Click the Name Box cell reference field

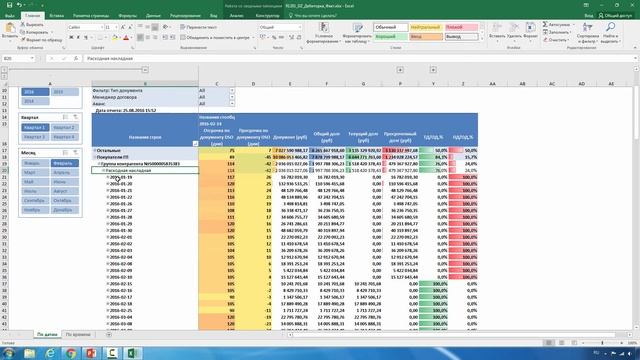[18, 58]
